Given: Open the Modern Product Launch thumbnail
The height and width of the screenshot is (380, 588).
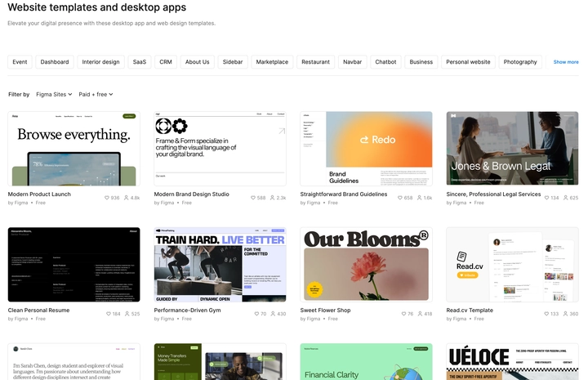Looking at the screenshot, I should (x=73, y=149).
